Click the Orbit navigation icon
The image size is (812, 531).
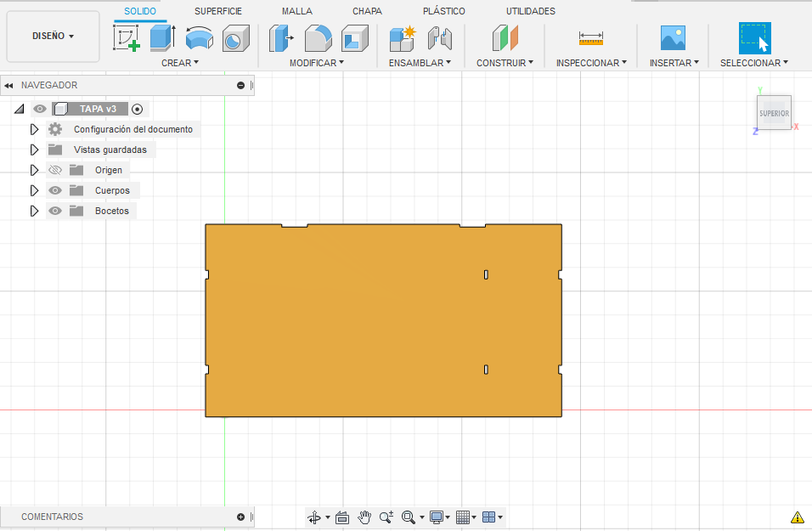(x=313, y=517)
